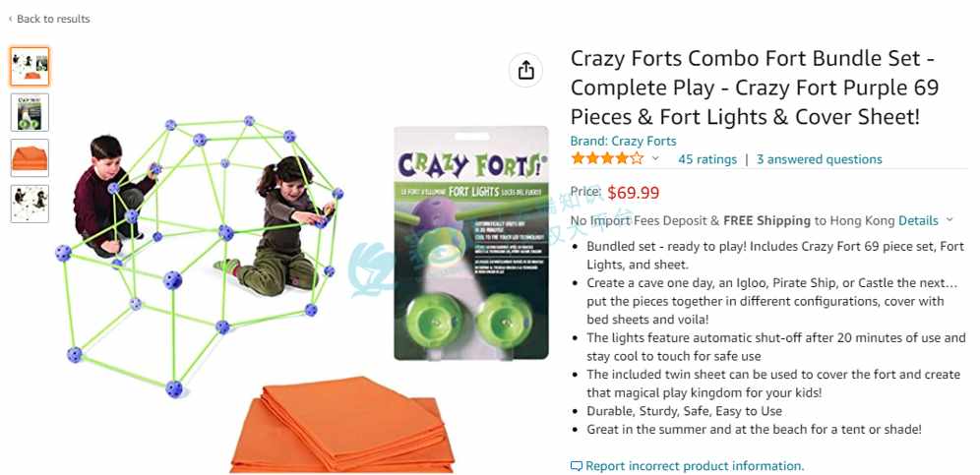Image resolution: width=980 pixels, height=475 pixels.
Task: Click the star rating icons
Action: tap(607, 158)
